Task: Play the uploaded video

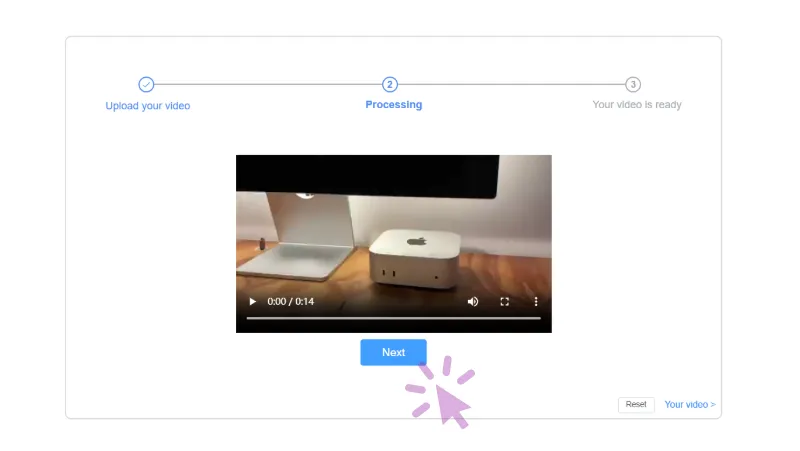Action: (253, 302)
